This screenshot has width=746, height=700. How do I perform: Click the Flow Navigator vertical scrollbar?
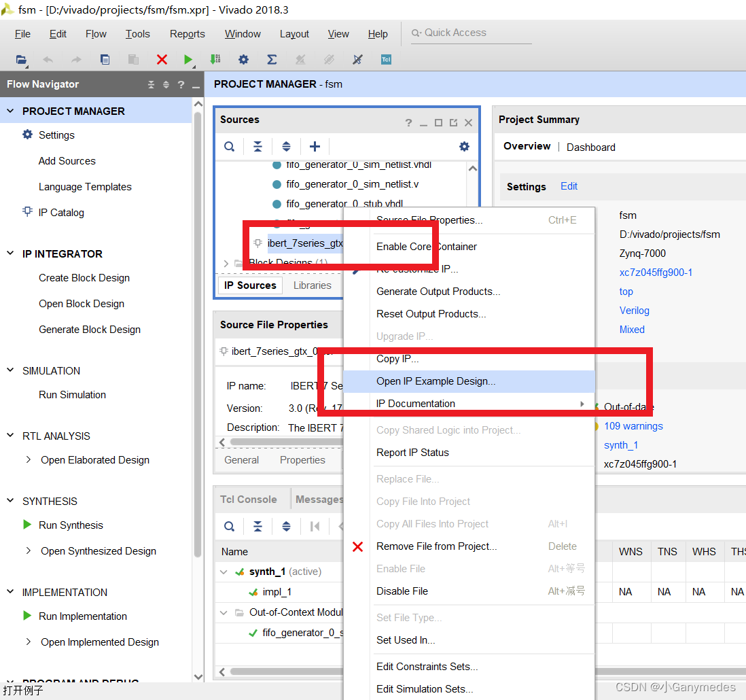point(198,333)
